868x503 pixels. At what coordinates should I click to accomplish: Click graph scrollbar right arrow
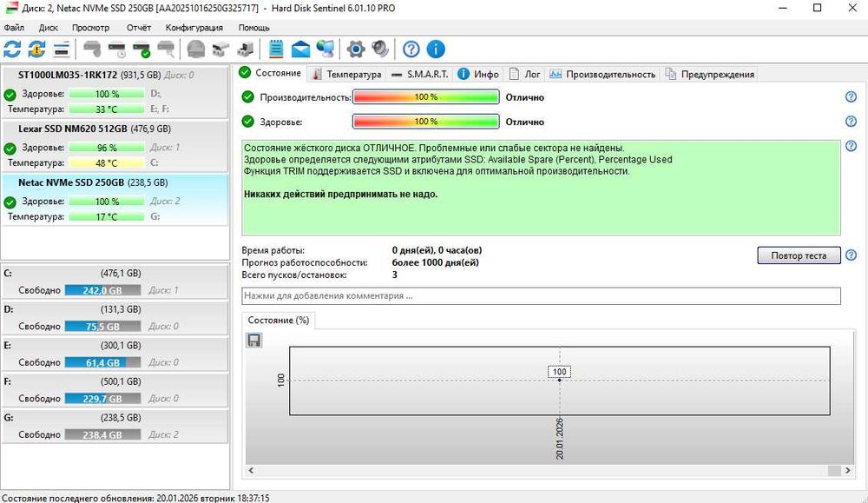pyautogui.click(x=847, y=470)
